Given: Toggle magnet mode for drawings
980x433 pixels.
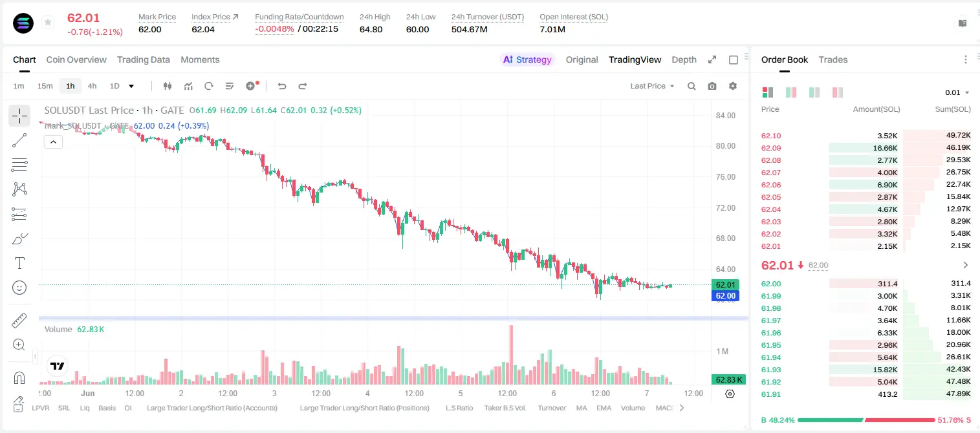Looking at the screenshot, I should coord(19,377).
